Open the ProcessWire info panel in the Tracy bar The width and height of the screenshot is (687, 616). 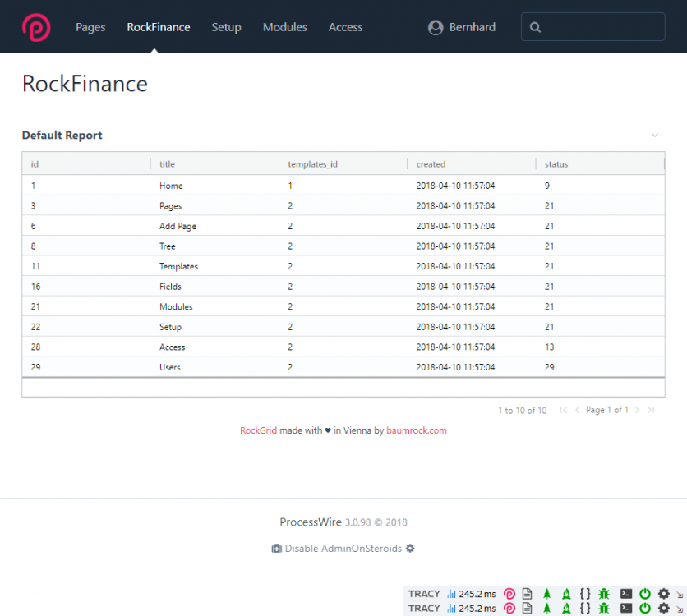[509, 594]
